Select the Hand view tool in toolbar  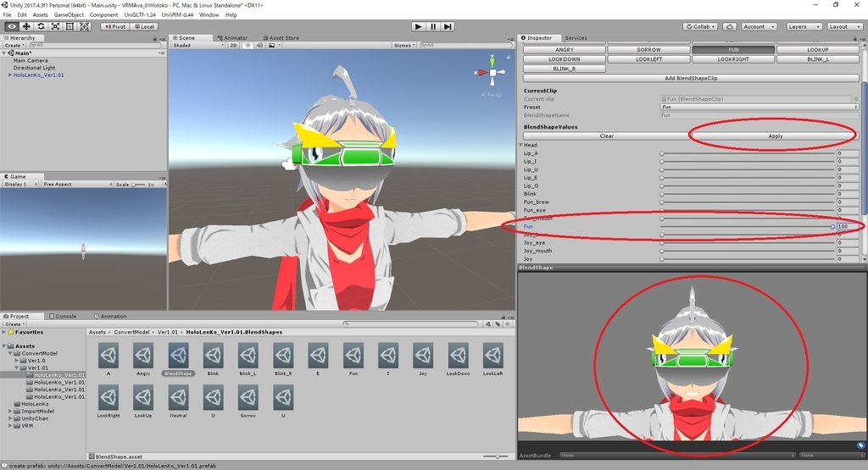(x=12, y=26)
